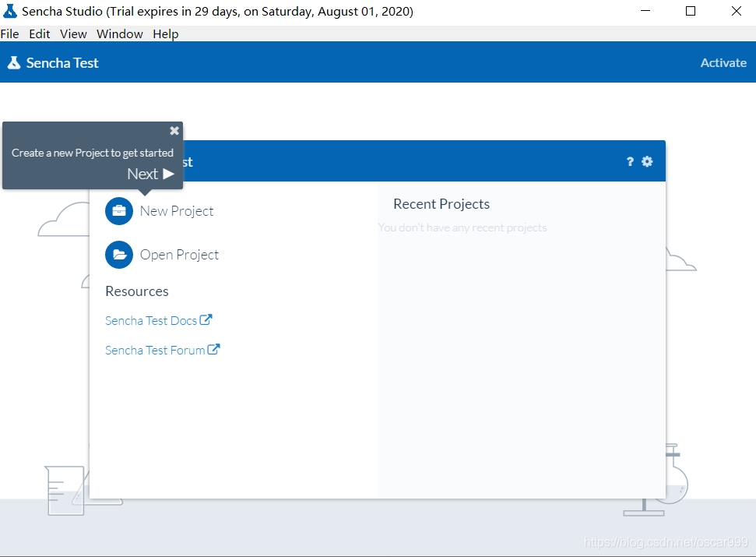
Task: Click the Next arrow triangle
Action: click(x=168, y=174)
